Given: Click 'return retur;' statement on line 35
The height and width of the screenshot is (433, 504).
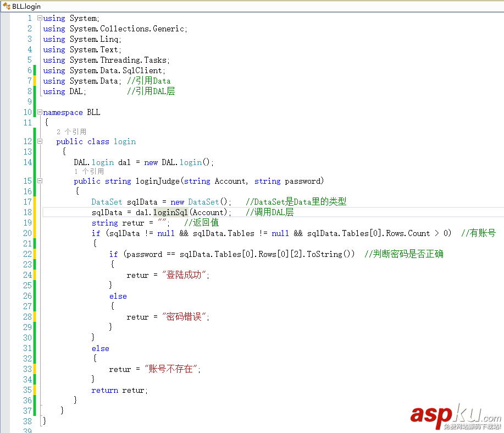Looking at the screenshot, I should pos(119,390).
